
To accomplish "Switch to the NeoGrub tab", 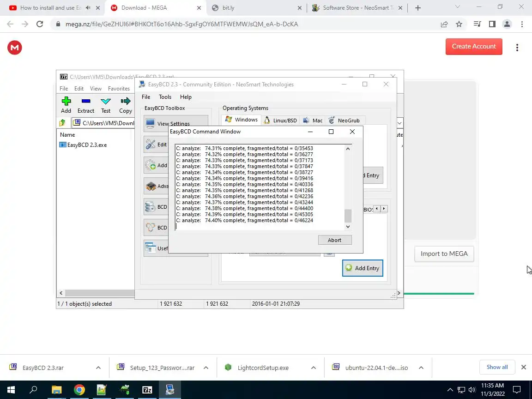I will point(344,120).
